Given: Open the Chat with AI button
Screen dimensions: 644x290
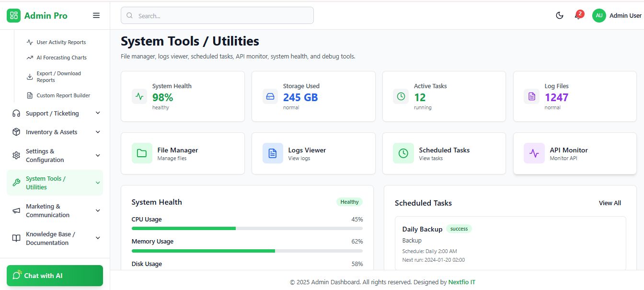Looking at the screenshot, I should click(x=55, y=276).
